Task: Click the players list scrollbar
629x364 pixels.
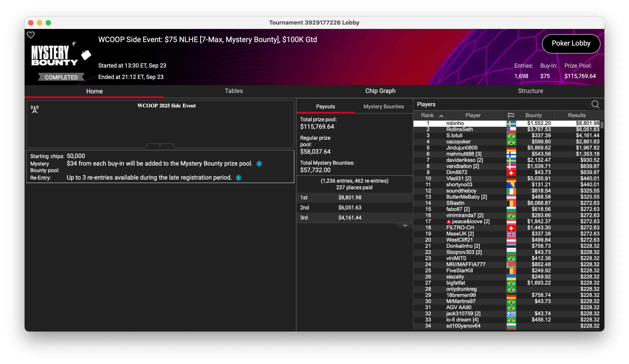Action: 602,125
